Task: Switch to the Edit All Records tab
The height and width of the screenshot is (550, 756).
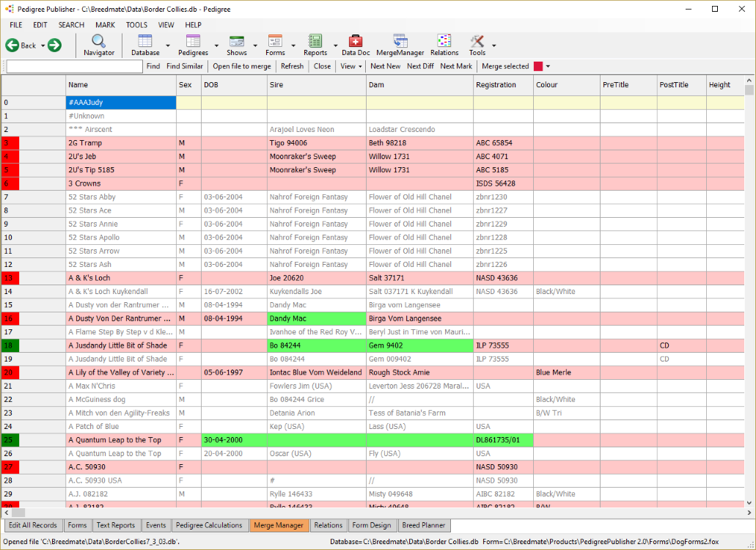Action: [33, 525]
